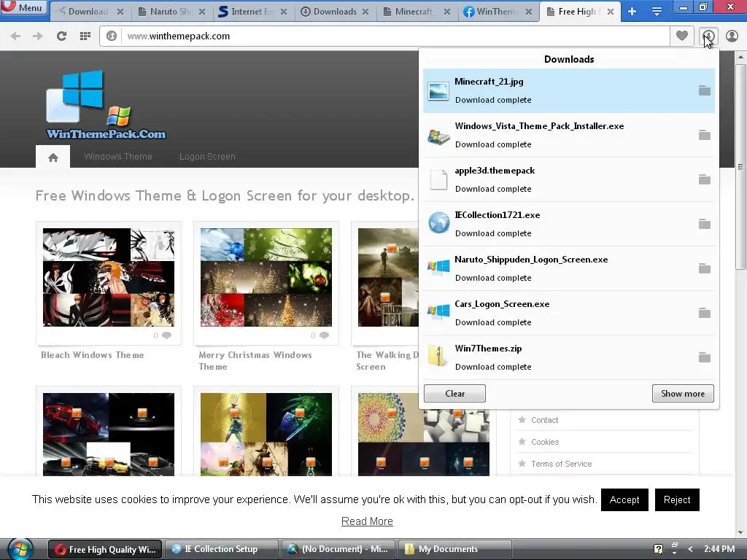Image resolution: width=747 pixels, height=560 pixels.
Task: Open Bleach theme comments bubble
Action: (x=166, y=335)
